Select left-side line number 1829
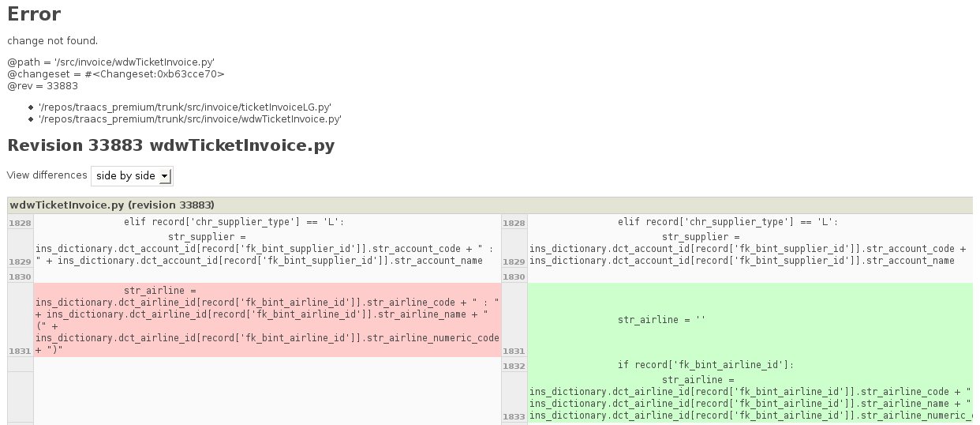Viewport: 980px width, 425px height. [20, 261]
